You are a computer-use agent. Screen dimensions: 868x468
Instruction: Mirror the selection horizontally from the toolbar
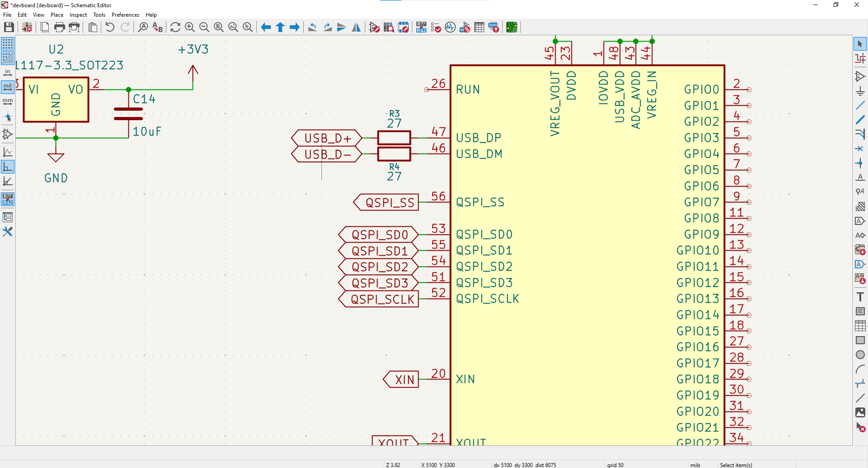(x=356, y=28)
